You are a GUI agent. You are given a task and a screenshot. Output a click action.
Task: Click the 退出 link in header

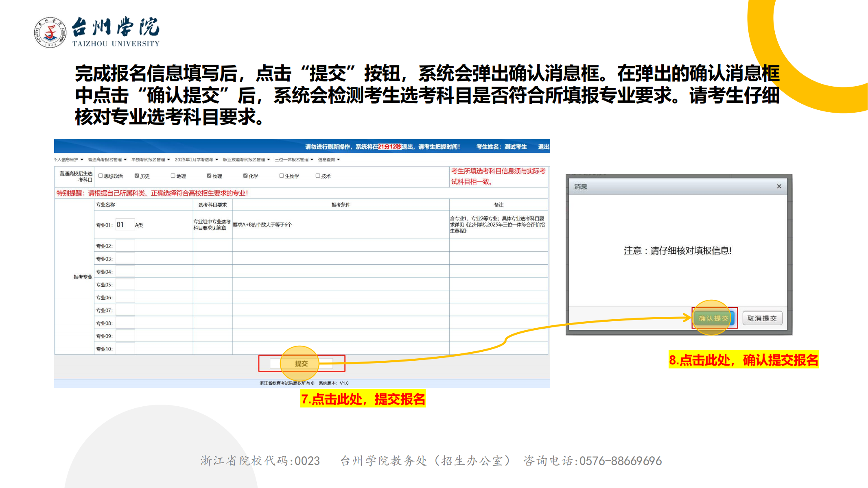544,146
